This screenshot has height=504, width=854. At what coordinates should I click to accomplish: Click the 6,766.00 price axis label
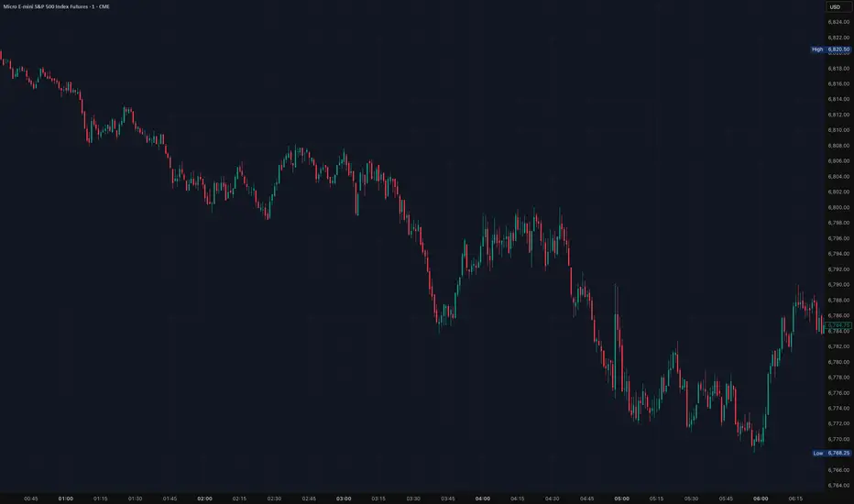[838, 470]
